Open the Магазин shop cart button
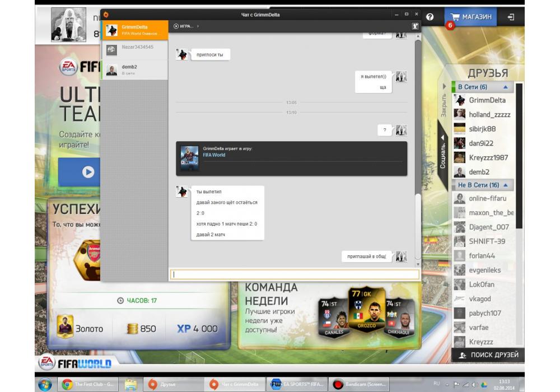This screenshot has width=560, height=392. click(471, 17)
